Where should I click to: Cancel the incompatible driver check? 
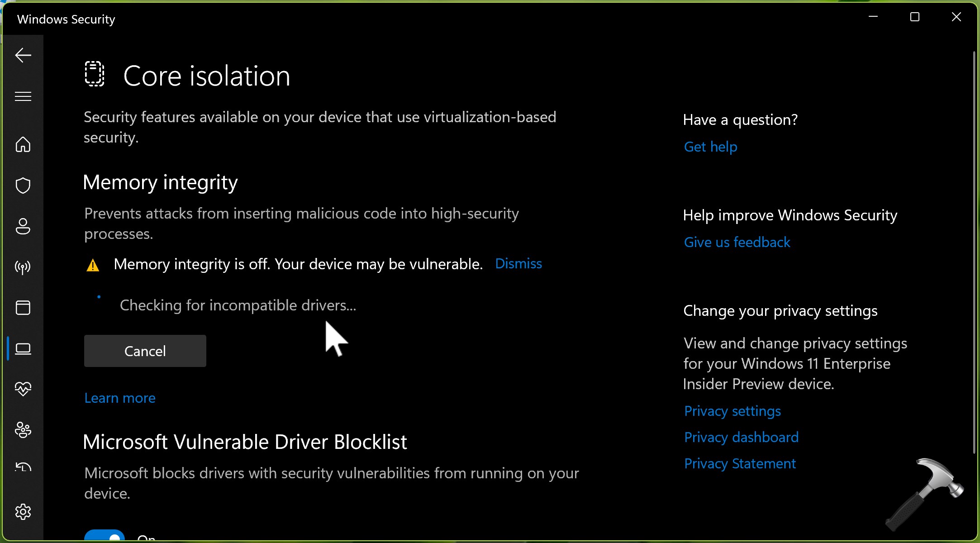(x=145, y=350)
